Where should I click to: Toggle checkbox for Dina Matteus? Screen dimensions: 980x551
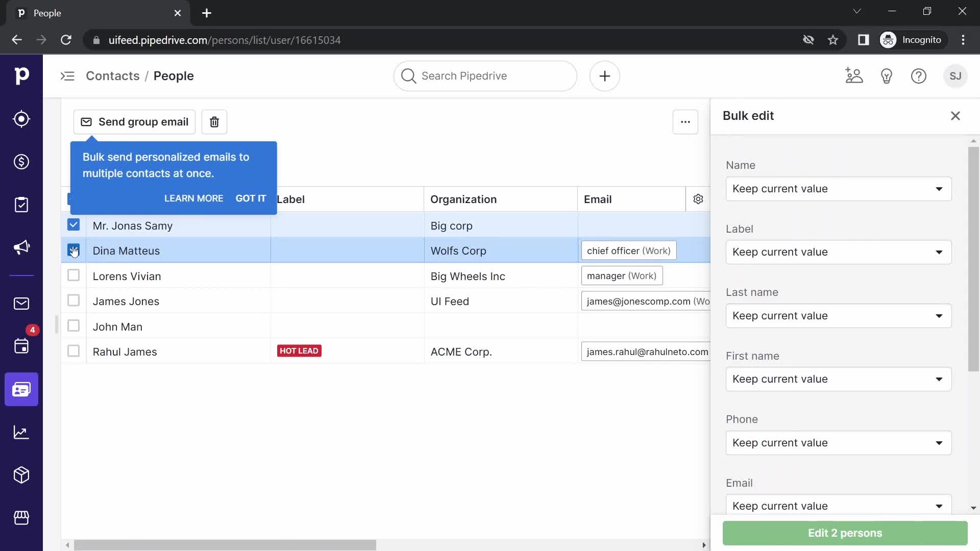(72, 249)
